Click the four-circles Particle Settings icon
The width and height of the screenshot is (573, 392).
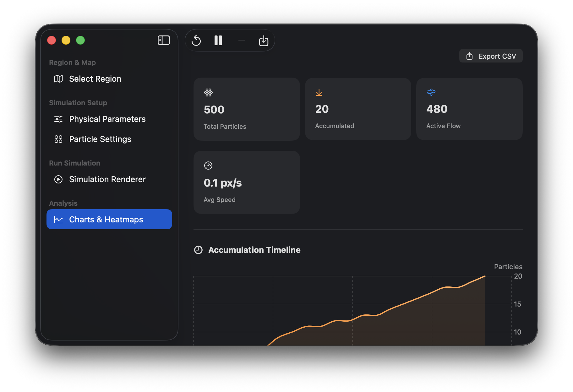pos(58,139)
